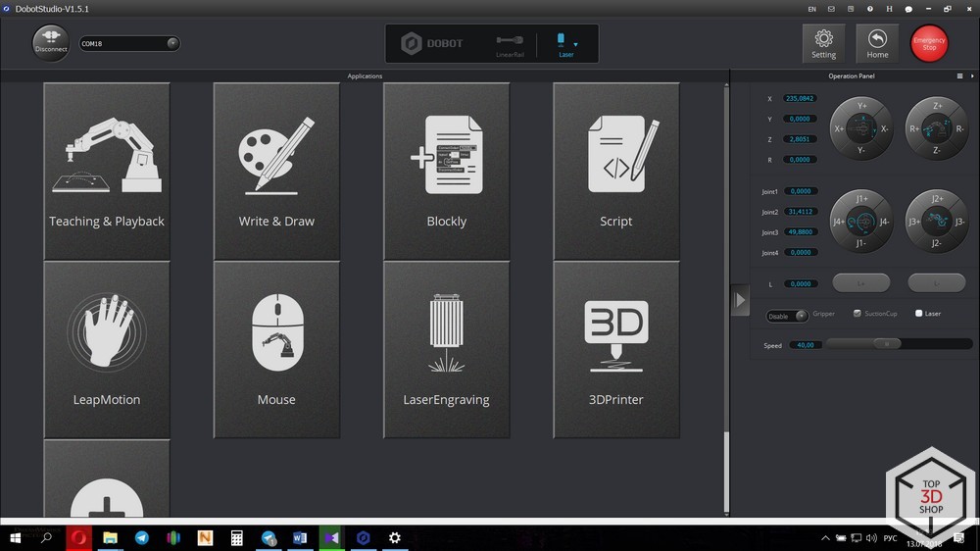Image resolution: width=980 pixels, height=551 pixels.
Task: Open File Explorer from taskbar
Action: [110, 538]
